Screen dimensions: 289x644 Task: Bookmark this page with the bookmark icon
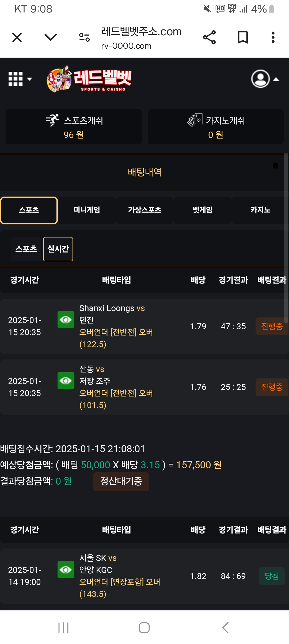pos(243,37)
